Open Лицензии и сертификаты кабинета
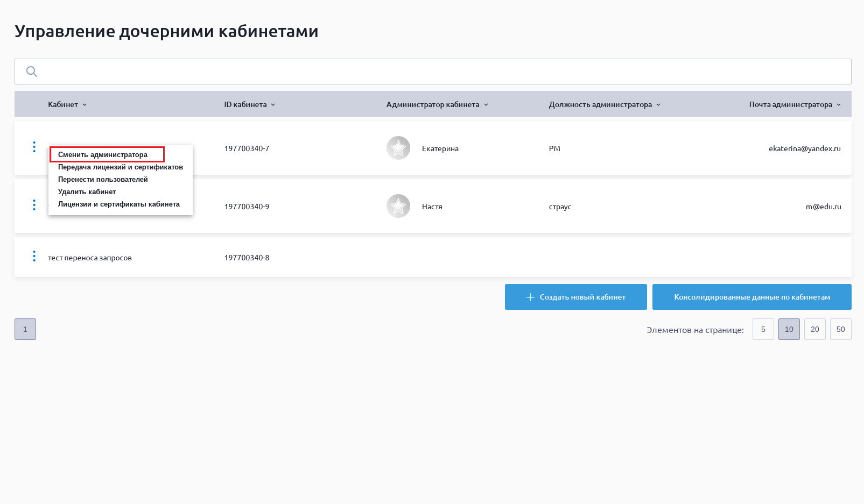This screenshot has width=864, height=504. 119,204
